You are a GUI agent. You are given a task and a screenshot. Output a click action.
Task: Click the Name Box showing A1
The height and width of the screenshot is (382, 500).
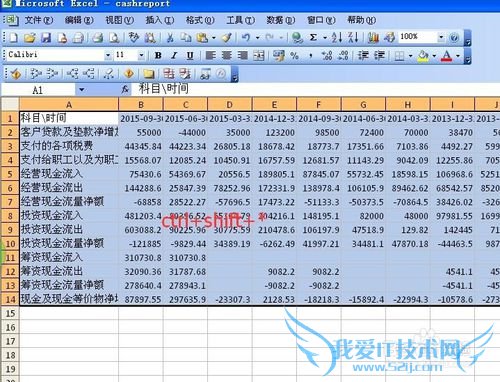click(x=38, y=89)
